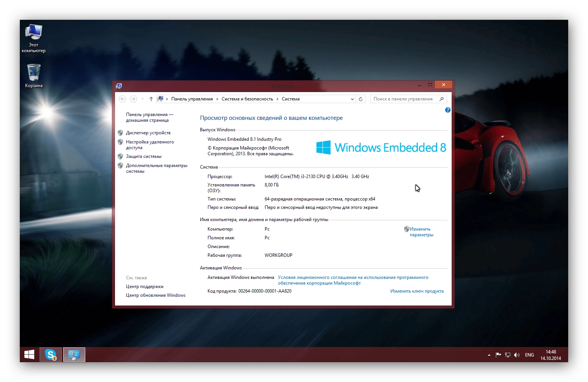The width and height of the screenshot is (588, 382).
Task: Click shield icon beside Защита системы
Action: pos(120,156)
